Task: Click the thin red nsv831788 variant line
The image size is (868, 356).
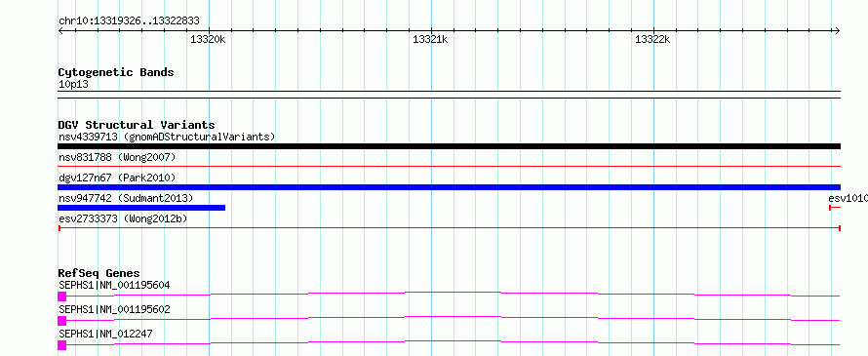Action: coord(449,166)
